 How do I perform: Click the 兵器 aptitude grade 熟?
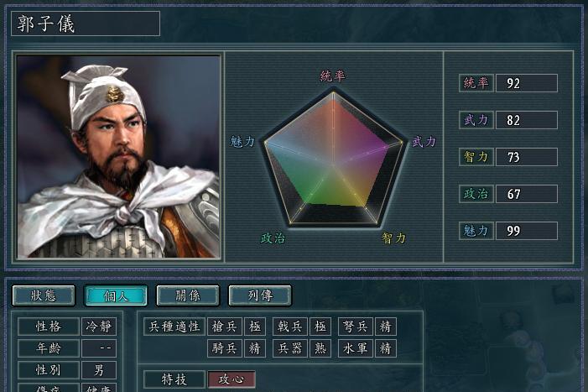pos(320,348)
